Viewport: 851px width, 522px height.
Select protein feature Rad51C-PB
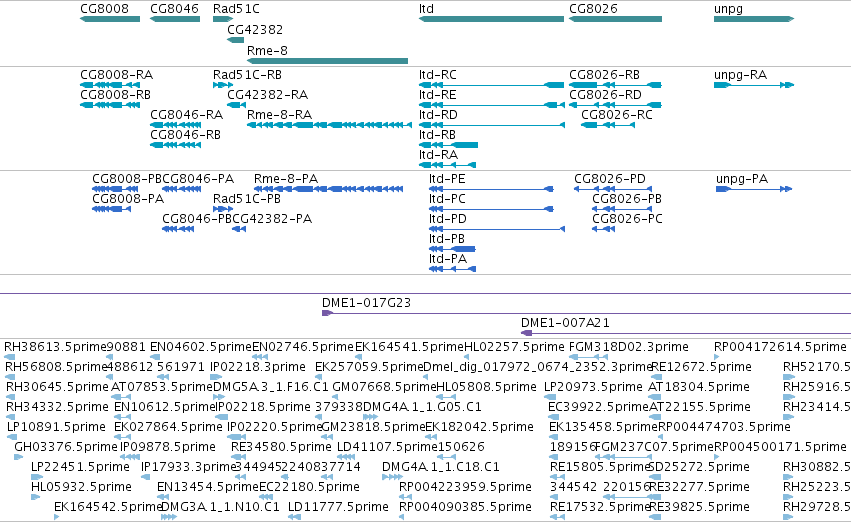(223, 209)
